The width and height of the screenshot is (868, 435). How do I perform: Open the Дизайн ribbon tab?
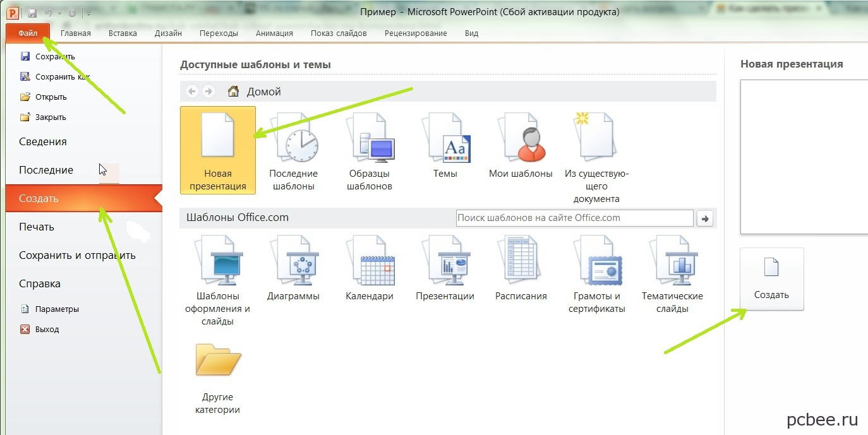[x=168, y=33]
